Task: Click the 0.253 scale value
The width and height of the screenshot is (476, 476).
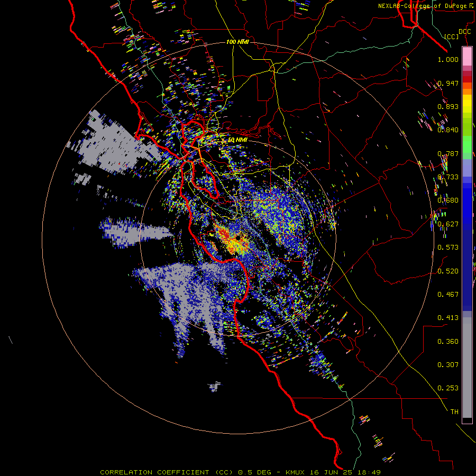Action: coord(448,388)
